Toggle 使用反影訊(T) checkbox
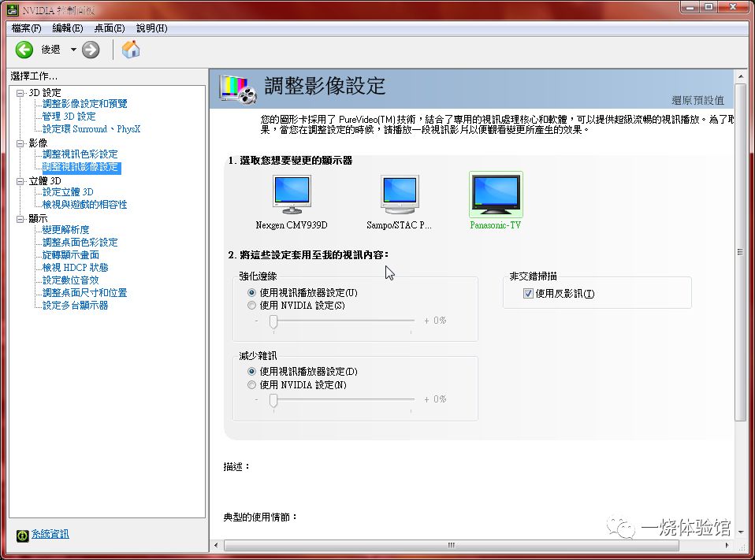755x560 pixels. pos(528,294)
